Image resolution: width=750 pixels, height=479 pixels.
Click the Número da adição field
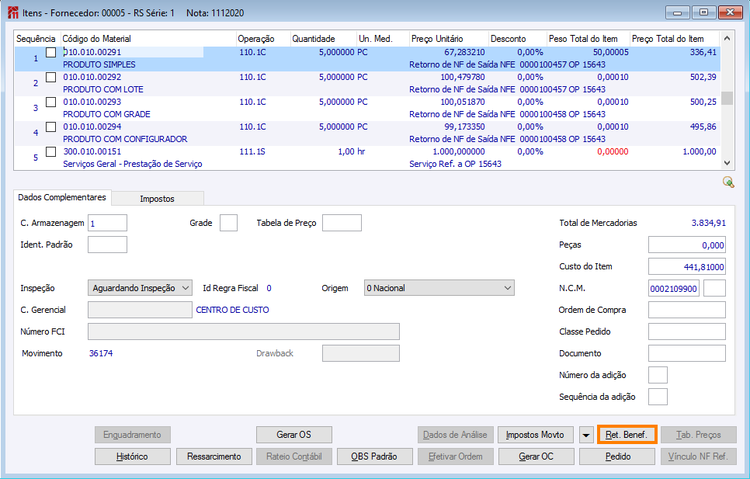658,375
